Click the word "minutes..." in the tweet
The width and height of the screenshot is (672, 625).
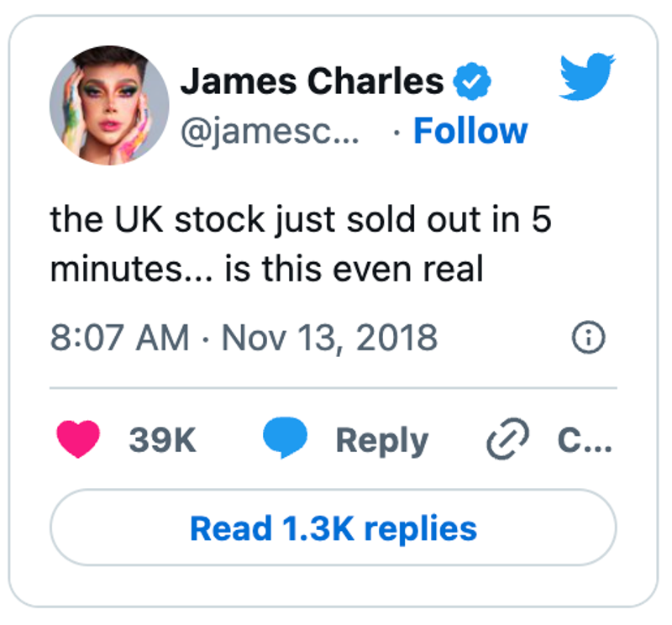[x=131, y=269]
